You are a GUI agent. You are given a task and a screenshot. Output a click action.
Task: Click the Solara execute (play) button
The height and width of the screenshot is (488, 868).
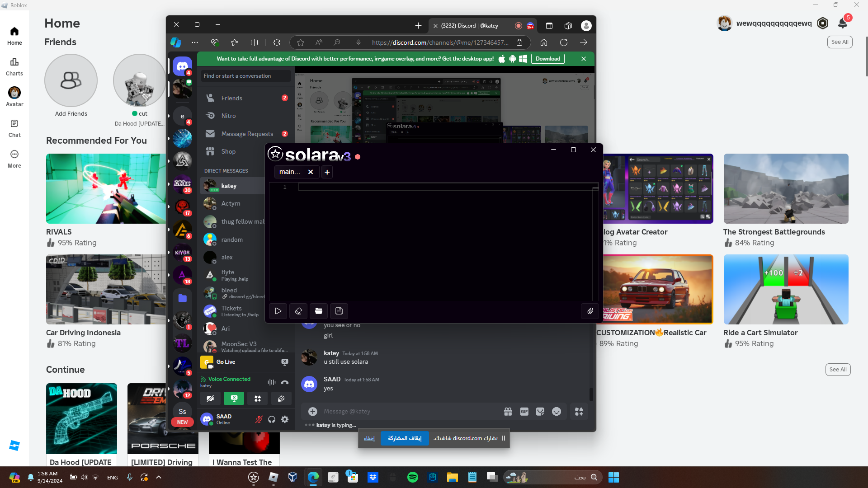click(x=278, y=311)
